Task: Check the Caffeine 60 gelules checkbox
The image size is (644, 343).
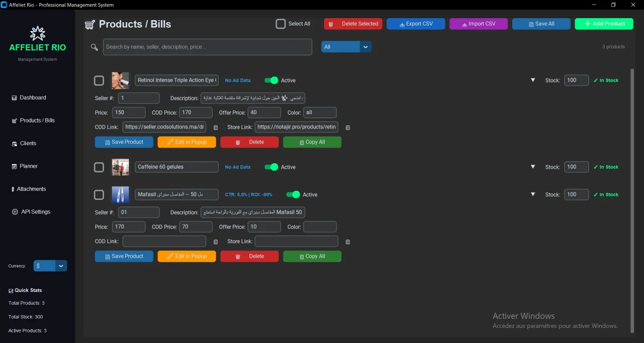Action: 99,167
